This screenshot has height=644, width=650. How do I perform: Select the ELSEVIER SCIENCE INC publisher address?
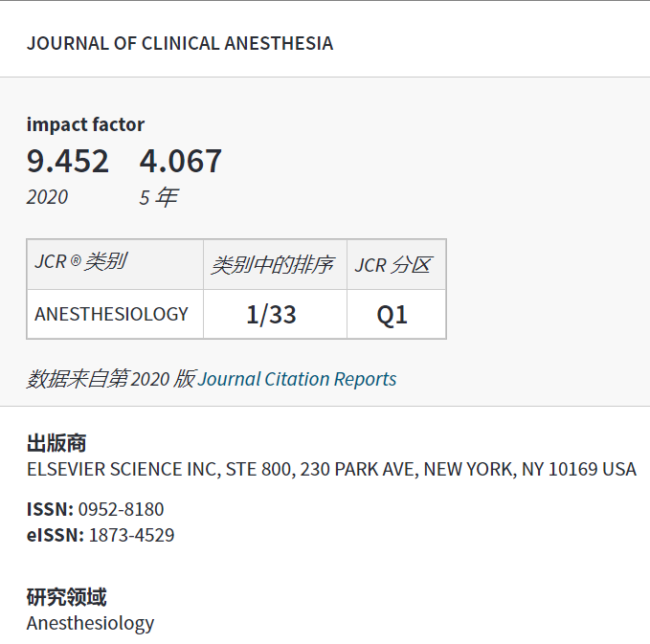point(331,470)
